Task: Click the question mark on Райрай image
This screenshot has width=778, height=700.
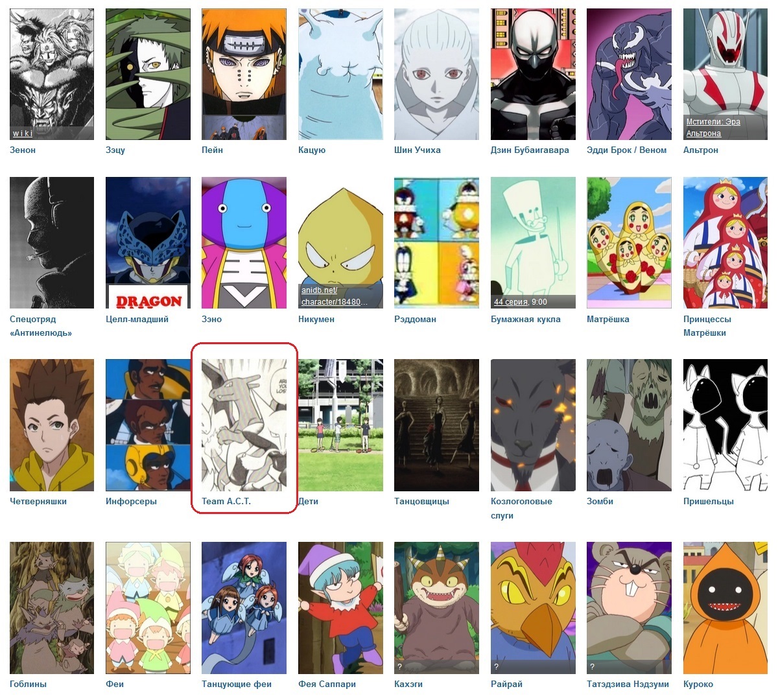Action: 496,666
